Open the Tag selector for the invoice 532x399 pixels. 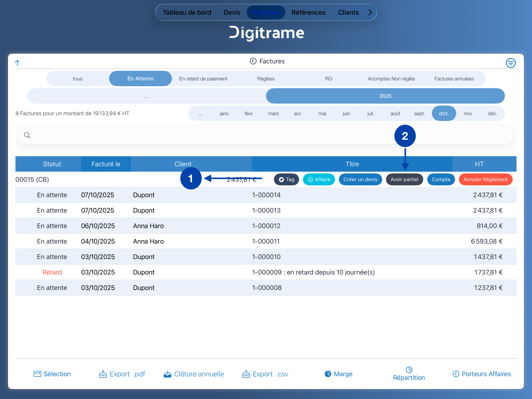[286, 179]
